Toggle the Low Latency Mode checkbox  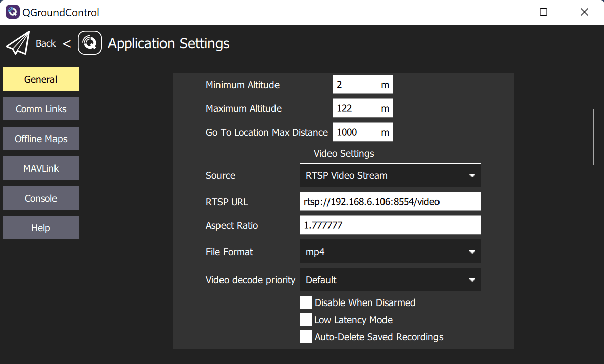[306, 320]
